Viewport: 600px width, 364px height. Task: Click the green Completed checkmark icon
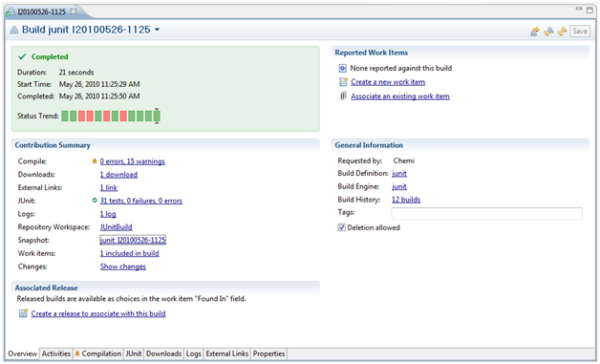click(22, 56)
